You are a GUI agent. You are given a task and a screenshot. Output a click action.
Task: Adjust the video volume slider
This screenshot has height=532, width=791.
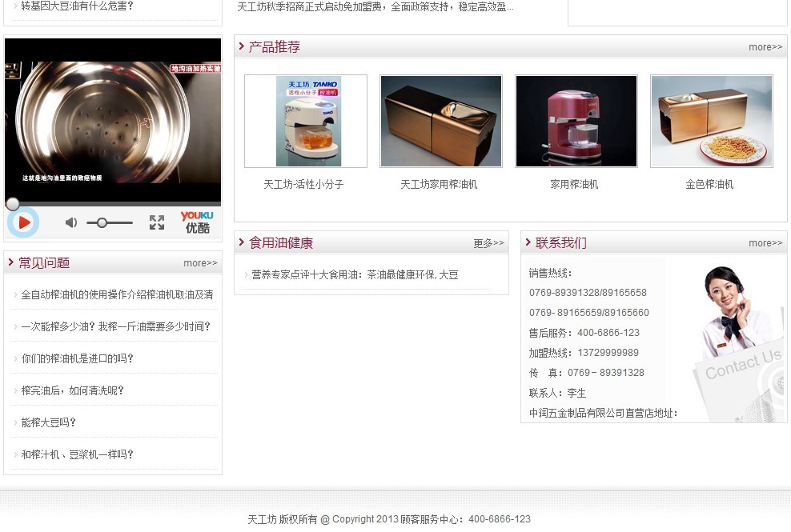(110, 222)
